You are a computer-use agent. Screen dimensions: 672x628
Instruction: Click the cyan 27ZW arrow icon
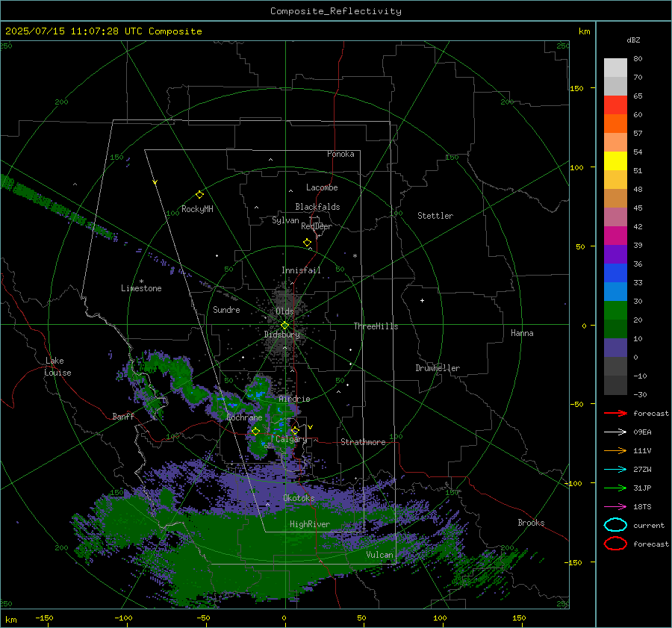(615, 470)
